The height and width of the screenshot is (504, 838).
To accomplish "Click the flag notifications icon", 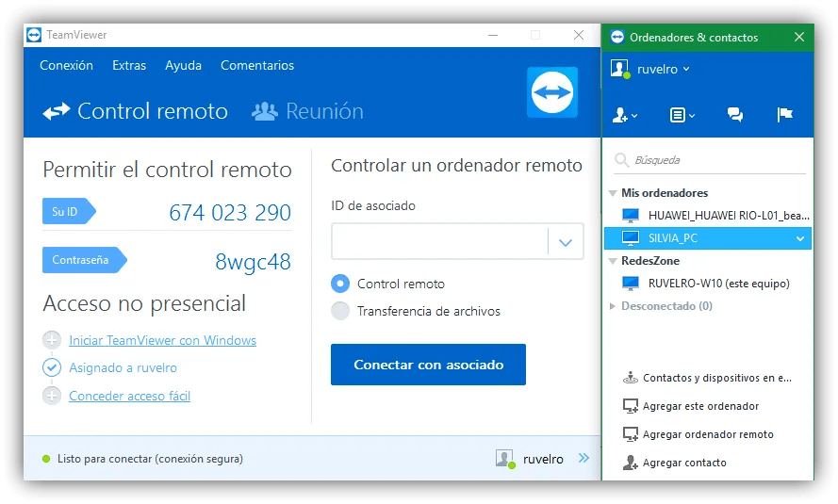I will pyautogui.click(x=784, y=114).
